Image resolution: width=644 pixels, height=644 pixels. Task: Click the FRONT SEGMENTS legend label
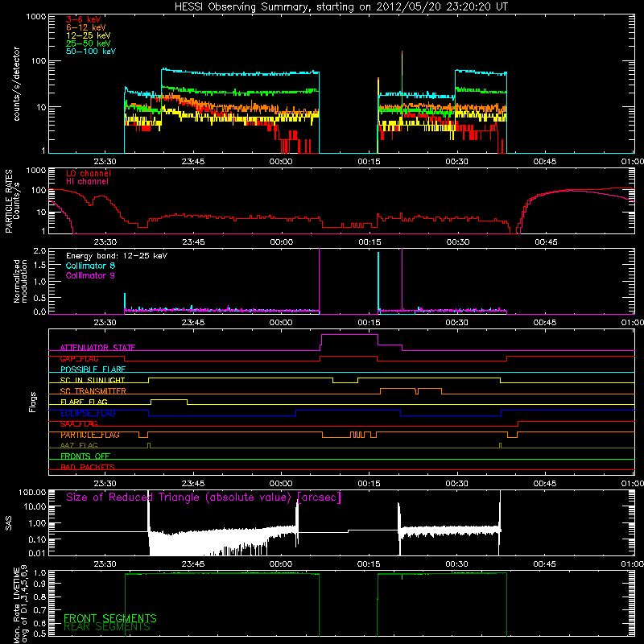[x=110, y=618]
